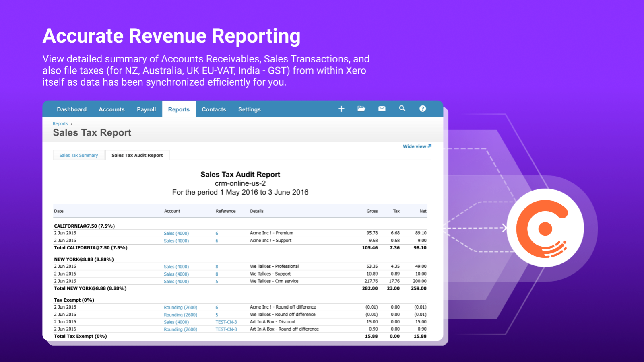
Task: Click reference 5 for Crm service row
Action: coord(217,282)
